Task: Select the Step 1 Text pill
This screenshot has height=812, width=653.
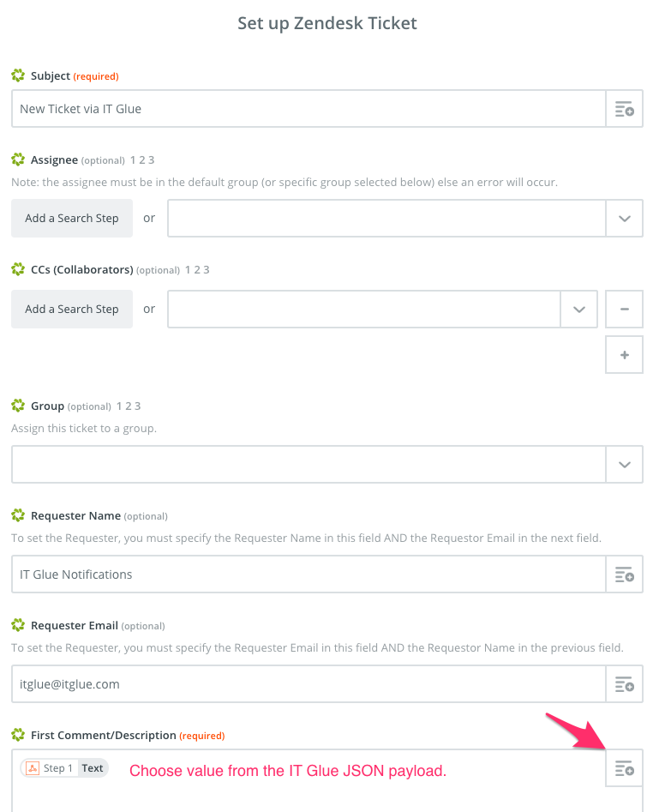Action: coord(64,768)
